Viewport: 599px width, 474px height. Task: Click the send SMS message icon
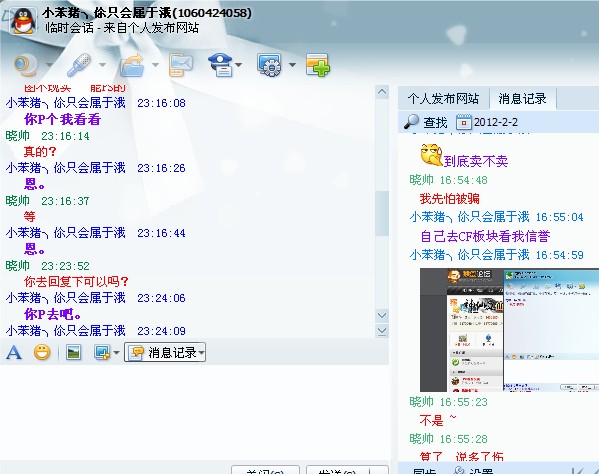pos(181,65)
